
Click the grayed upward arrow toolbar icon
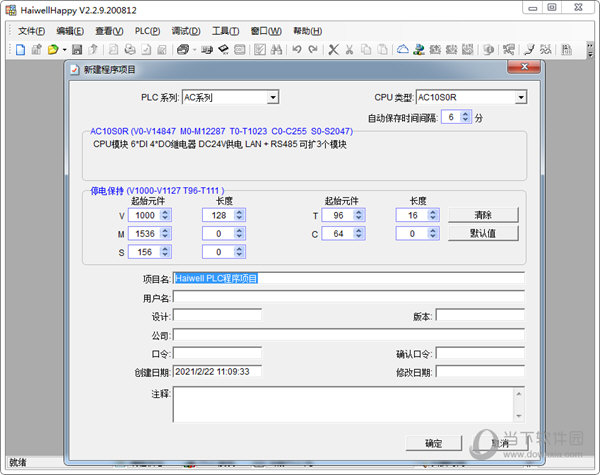[93, 50]
